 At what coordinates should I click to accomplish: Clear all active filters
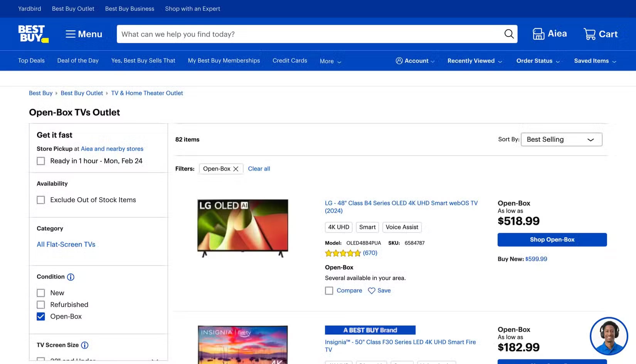coord(259,169)
